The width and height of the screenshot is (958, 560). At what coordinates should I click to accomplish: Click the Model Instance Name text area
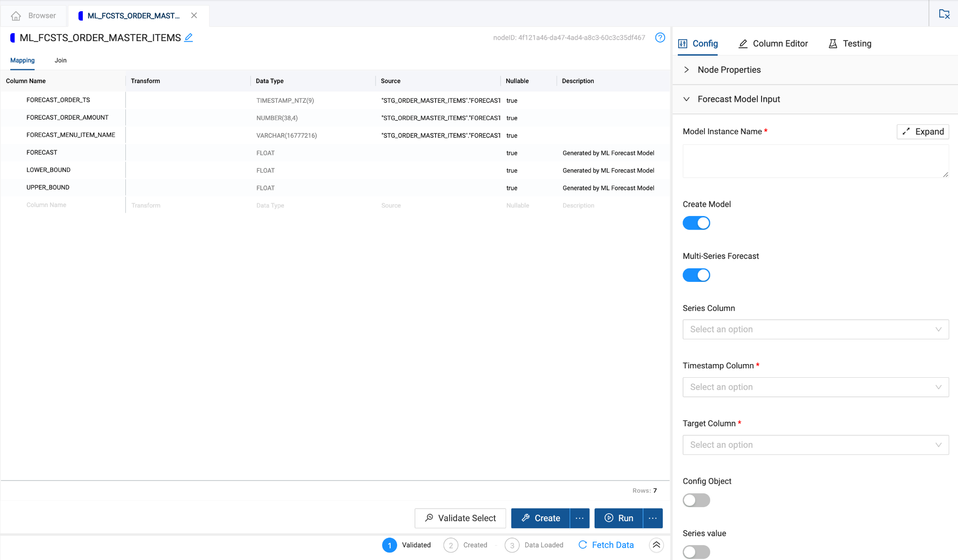point(816,161)
